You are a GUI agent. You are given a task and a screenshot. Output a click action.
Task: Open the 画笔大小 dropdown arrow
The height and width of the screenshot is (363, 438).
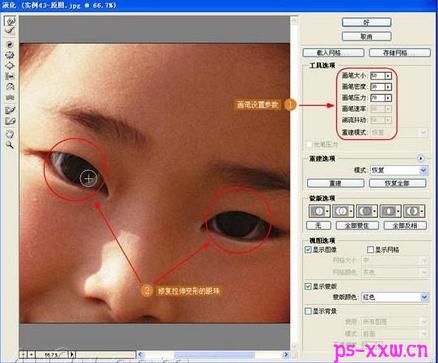coord(388,76)
